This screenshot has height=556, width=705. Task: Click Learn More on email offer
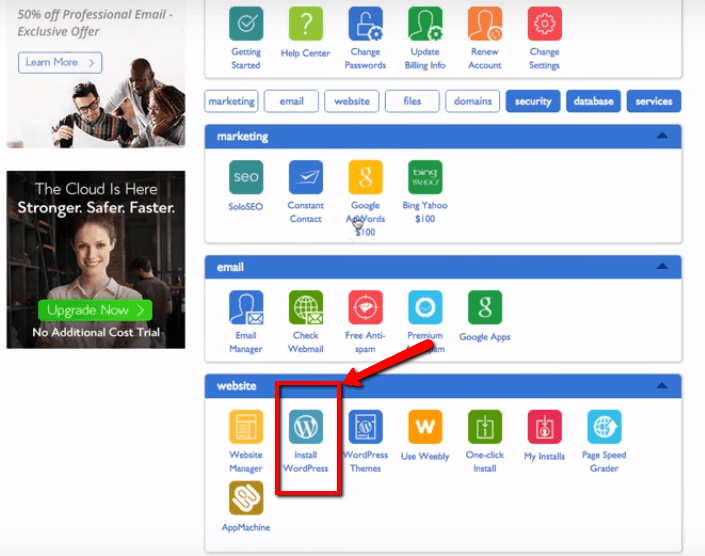(60, 62)
